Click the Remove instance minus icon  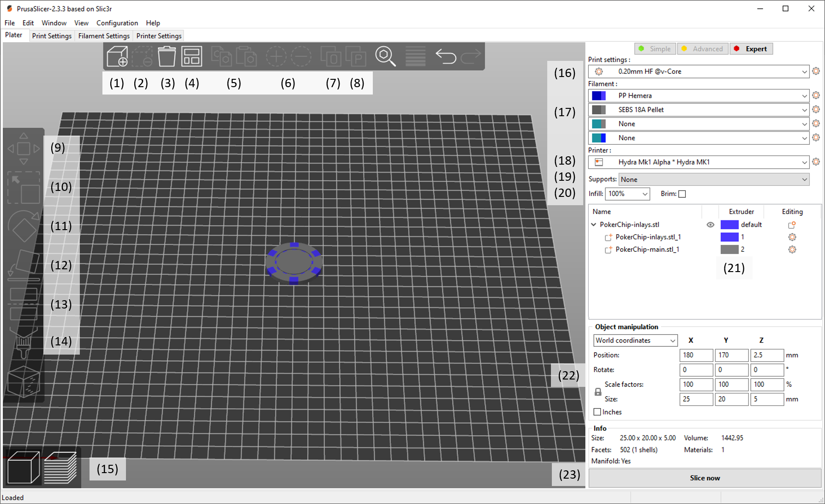pos(301,57)
